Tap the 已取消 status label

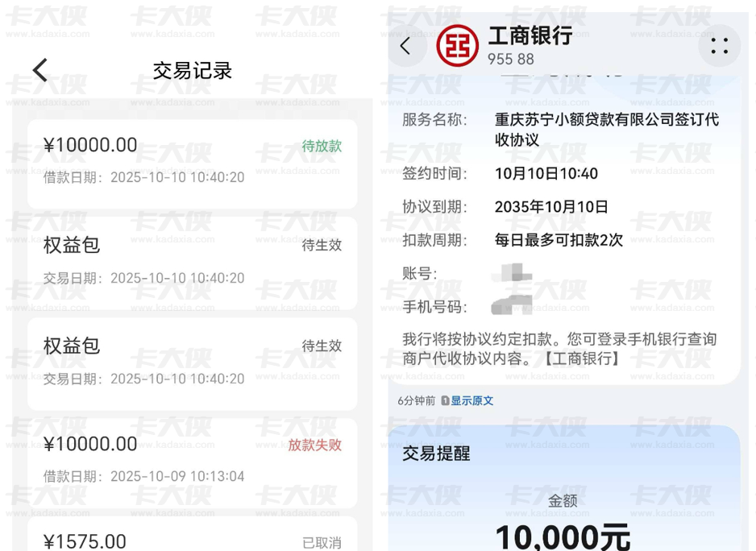[322, 542]
